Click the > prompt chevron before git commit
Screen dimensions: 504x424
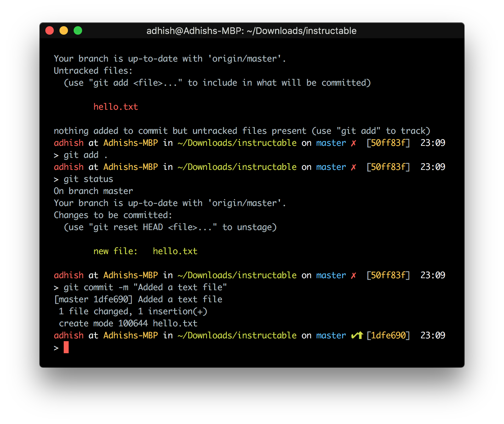click(56, 287)
